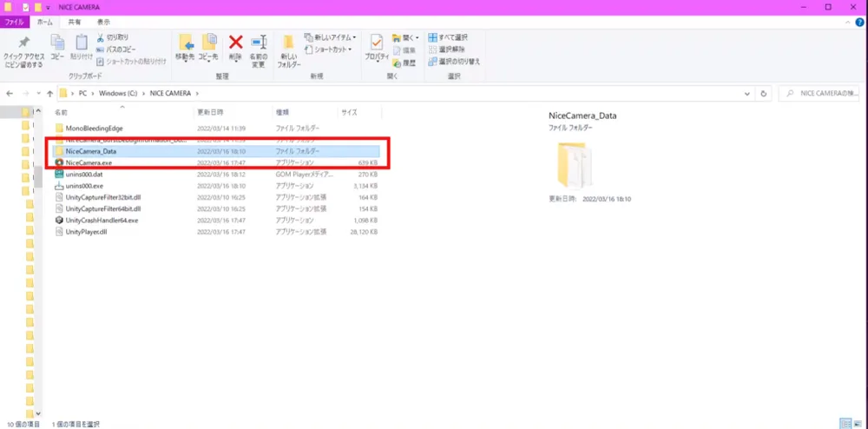
Task: Click the red 削除 (Delete) icon
Action: click(x=236, y=42)
